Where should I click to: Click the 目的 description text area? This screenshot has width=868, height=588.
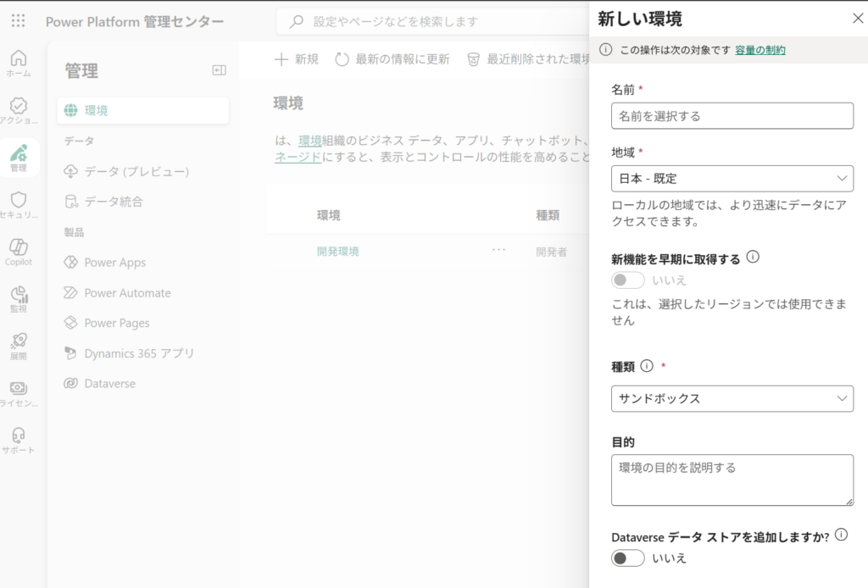click(x=732, y=480)
